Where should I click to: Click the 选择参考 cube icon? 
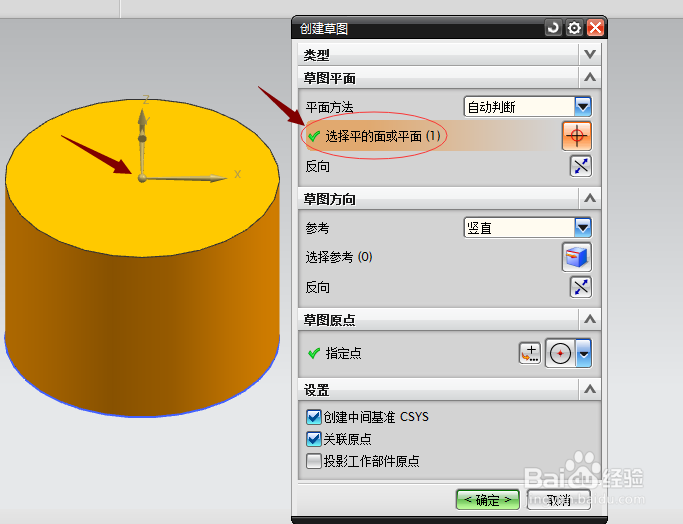click(576, 257)
